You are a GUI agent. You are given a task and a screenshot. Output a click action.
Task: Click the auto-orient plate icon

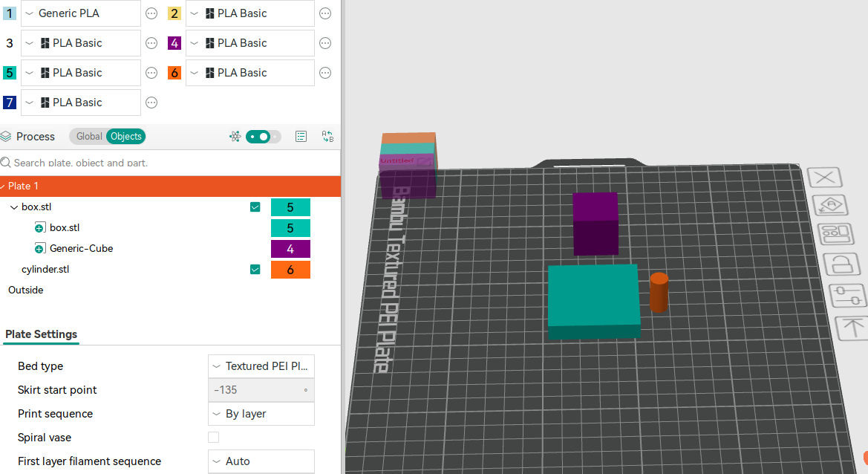pos(830,206)
